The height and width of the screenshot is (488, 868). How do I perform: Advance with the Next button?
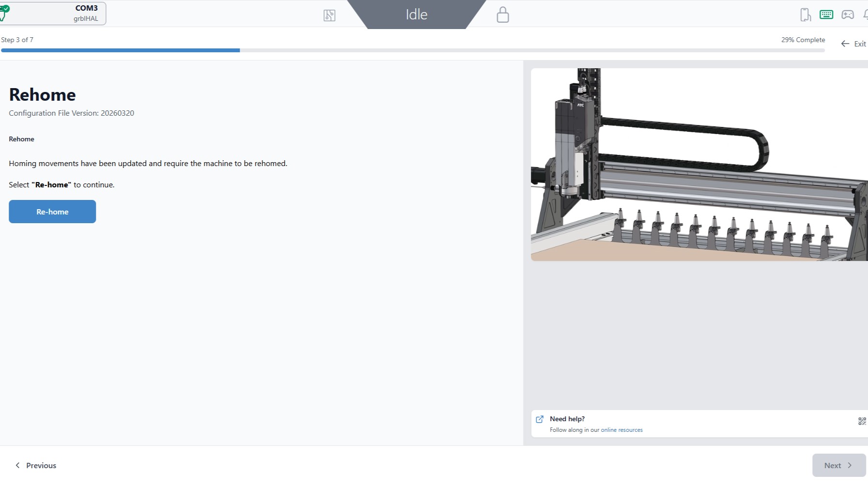pos(838,465)
